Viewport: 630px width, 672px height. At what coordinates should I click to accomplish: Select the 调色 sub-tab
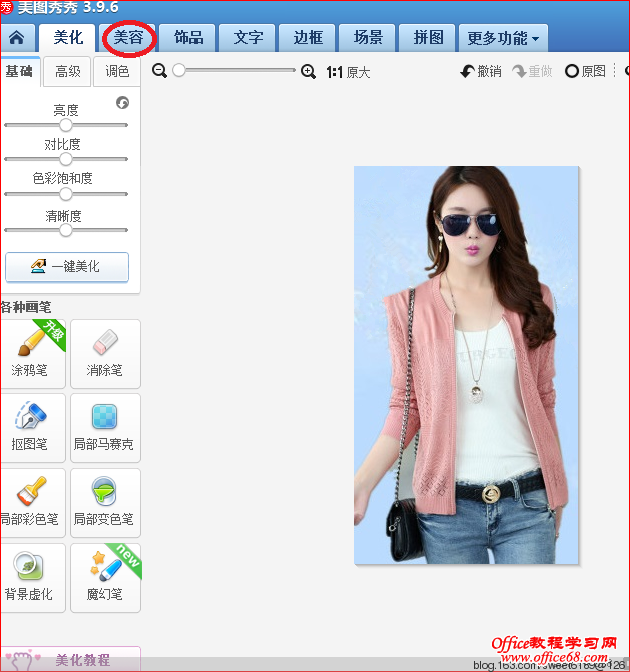[117, 71]
